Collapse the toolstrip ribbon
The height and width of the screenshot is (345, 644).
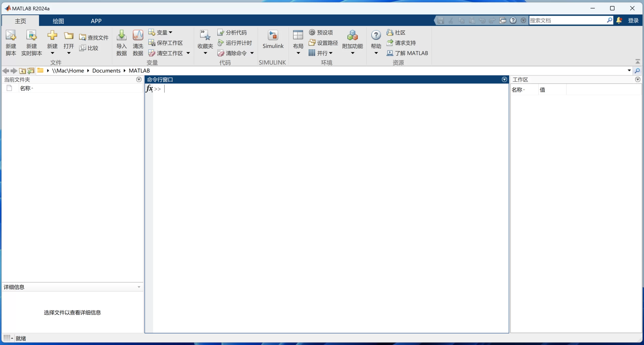click(x=637, y=61)
